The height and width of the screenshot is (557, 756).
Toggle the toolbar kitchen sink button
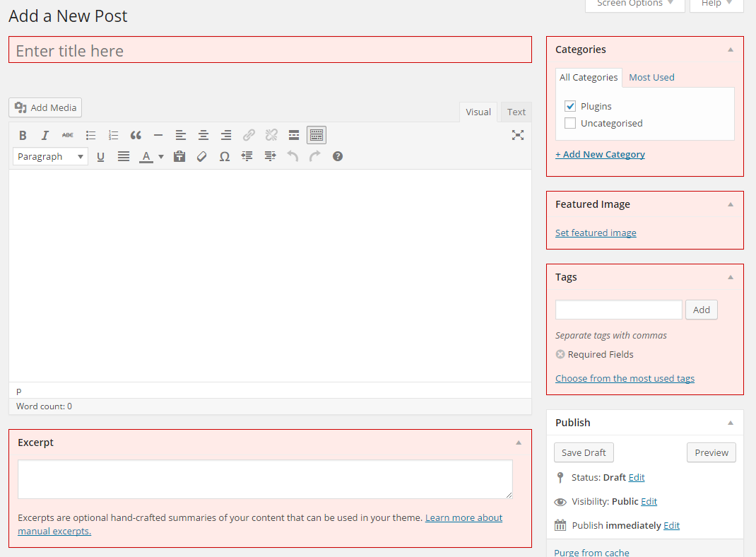click(x=317, y=136)
